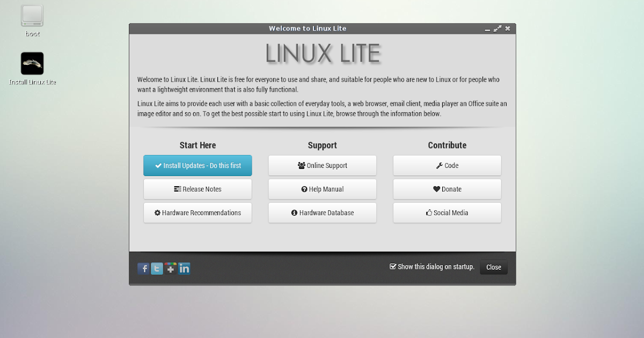Viewport: 644px width, 338px height.
Task: Select the boot drive icon on the desktop
Action: (x=32, y=16)
